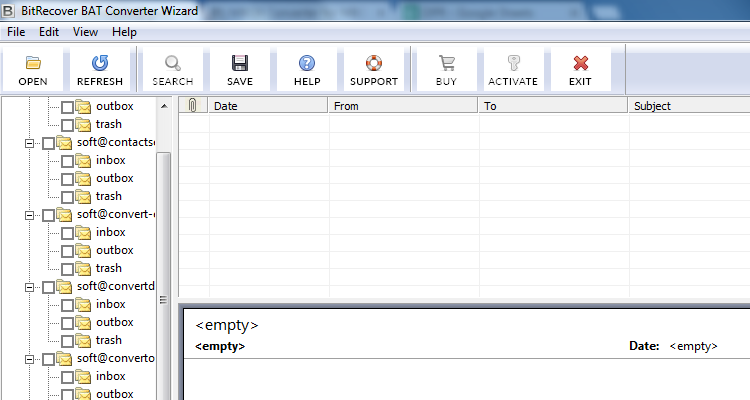
Task: Open HELP from the toolbar
Action: click(x=307, y=69)
